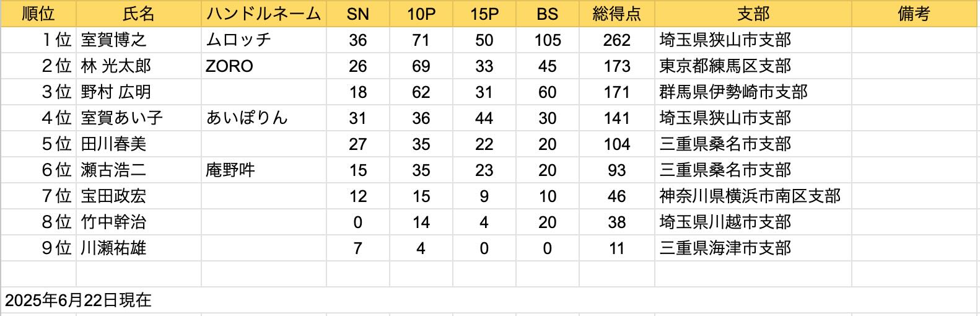Select the cell containing 室賀博之
Screen dimensions: 980x316
[139, 40]
